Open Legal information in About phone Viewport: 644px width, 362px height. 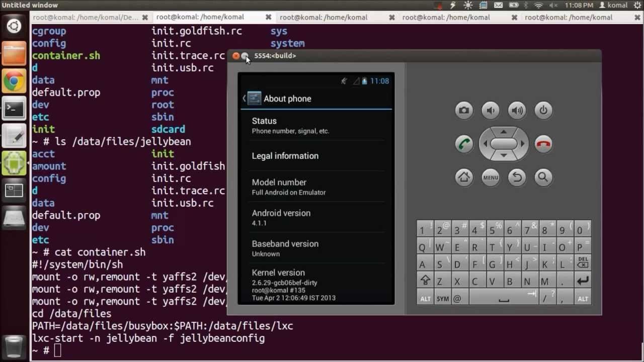[316, 156]
